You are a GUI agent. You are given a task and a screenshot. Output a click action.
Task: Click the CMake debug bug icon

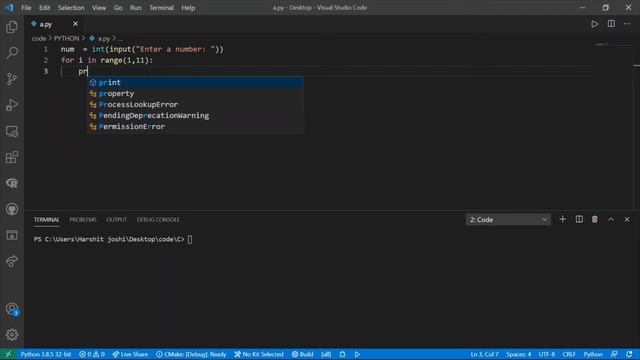[342, 354]
